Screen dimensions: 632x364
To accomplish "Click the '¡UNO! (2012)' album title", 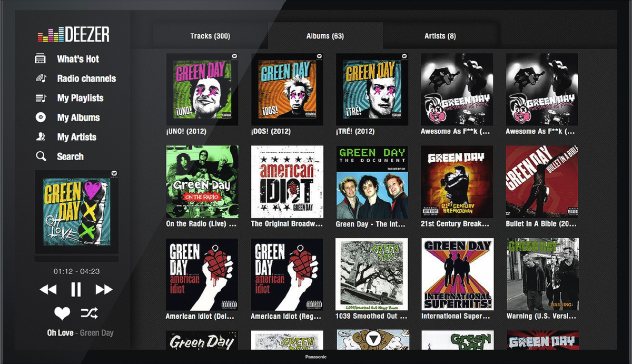I will pyautogui.click(x=186, y=131).
